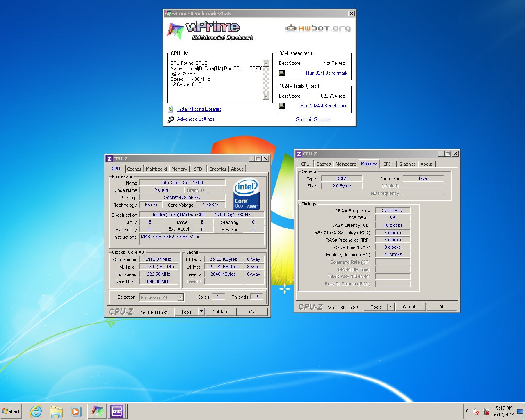
Task: Open About tab in left CPU-Z
Action: click(237, 169)
